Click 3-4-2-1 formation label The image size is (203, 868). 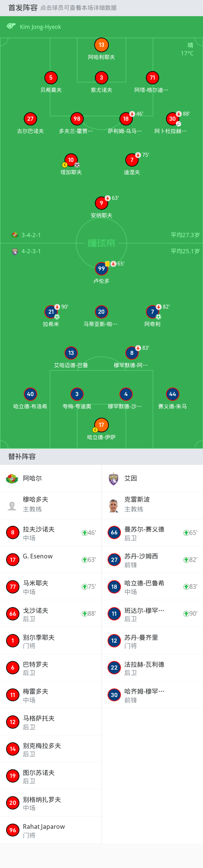click(31, 235)
